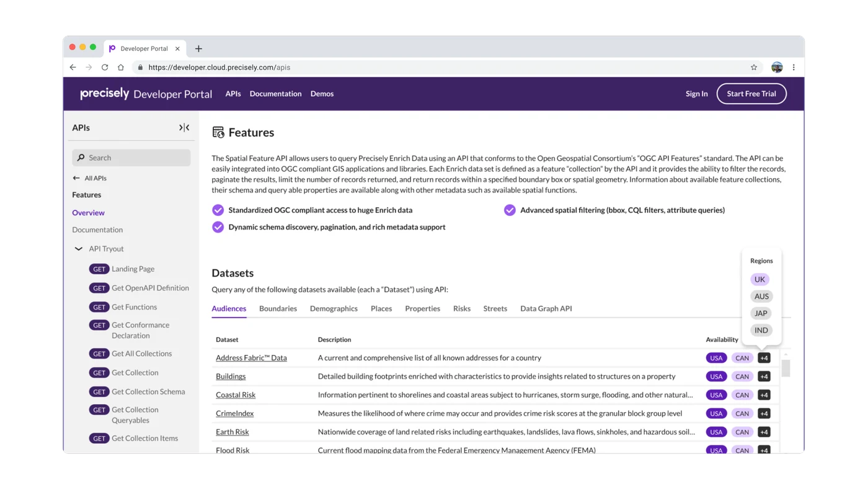Click the +4 badge in CrimeIndex row

coord(764,413)
